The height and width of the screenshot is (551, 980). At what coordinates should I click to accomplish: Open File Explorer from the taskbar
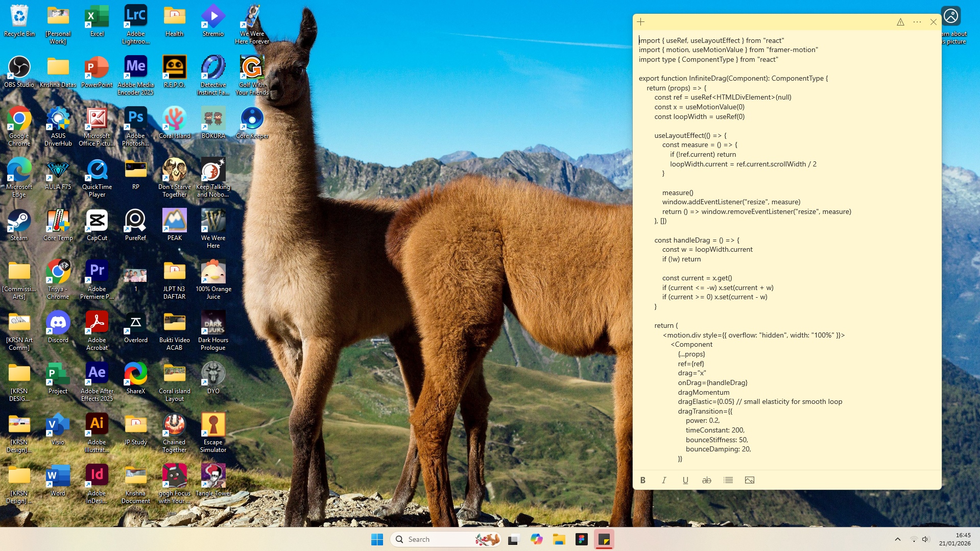click(559, 539)
